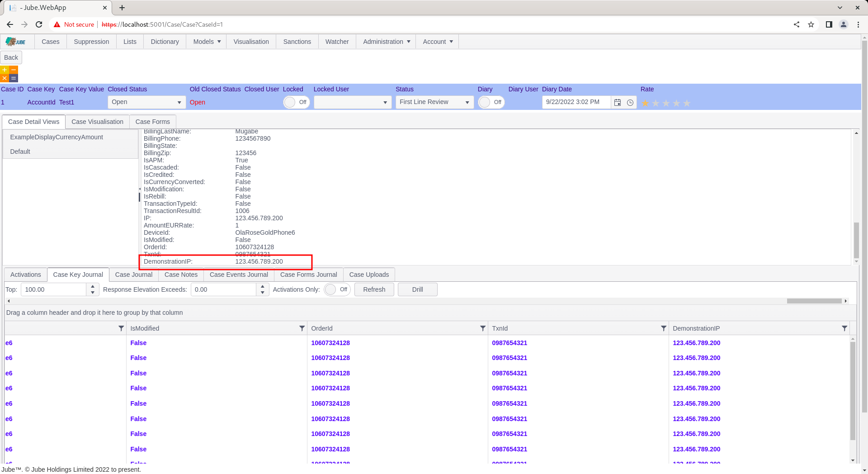Image resolution: width=868 pixels, height=474 pixels.
Task: Decrease the Top value stepper
Action: 93,293
